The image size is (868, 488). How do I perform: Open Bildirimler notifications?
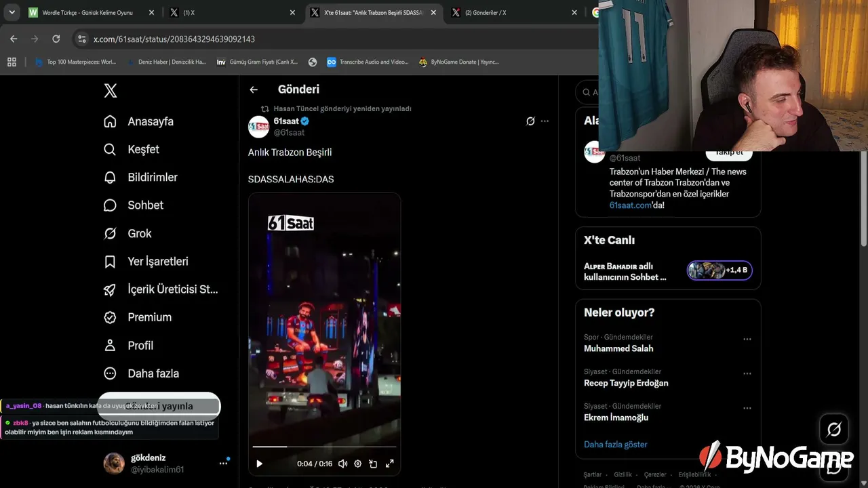click(x=140, y=177)
